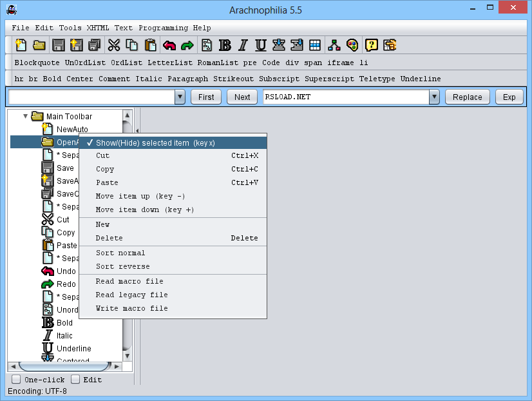Click the red Undo arrow toolbar icon
Image resolution: width=532 pixels, height=401 pixels.
coord(169,45)
